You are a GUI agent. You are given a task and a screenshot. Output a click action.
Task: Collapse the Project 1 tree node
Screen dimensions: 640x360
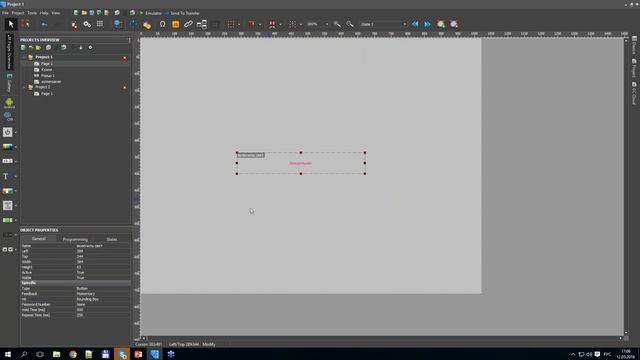point(25,57)
